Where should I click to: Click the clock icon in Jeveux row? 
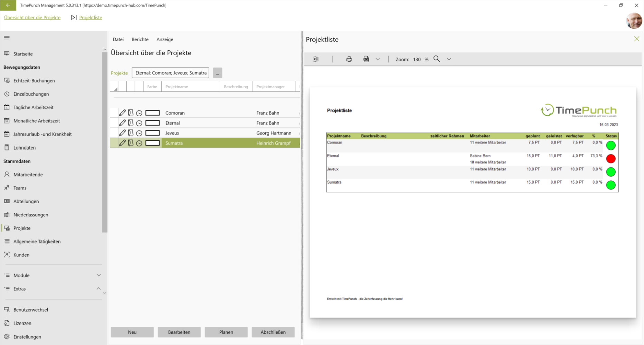[139, 133]
